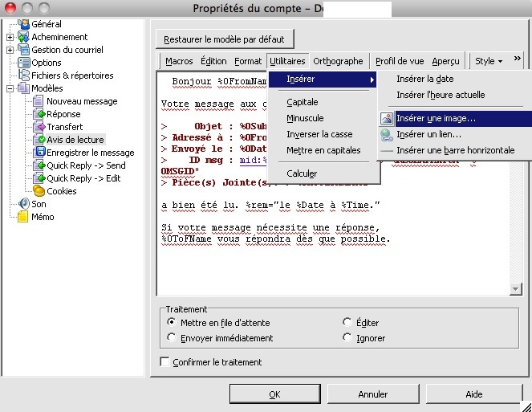Click the Enregistrer le message icon
Viewport: 532px width, 412px height.
pos(39,153)
